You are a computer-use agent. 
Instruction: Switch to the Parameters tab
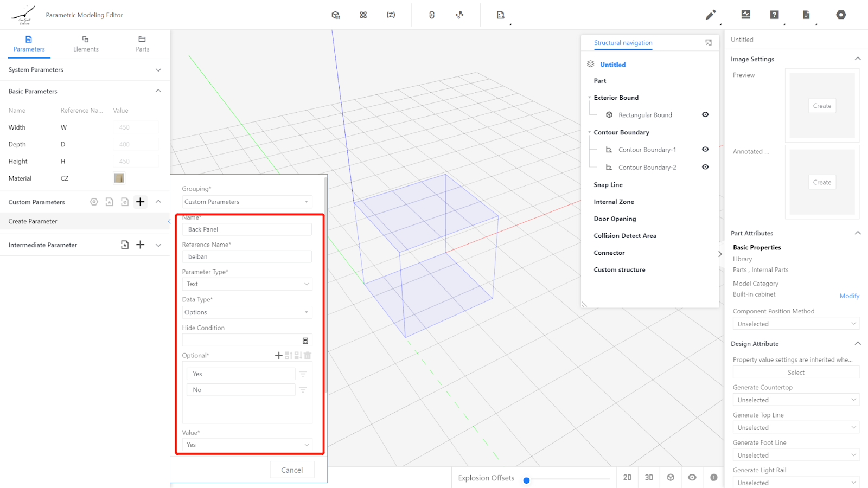29,44
